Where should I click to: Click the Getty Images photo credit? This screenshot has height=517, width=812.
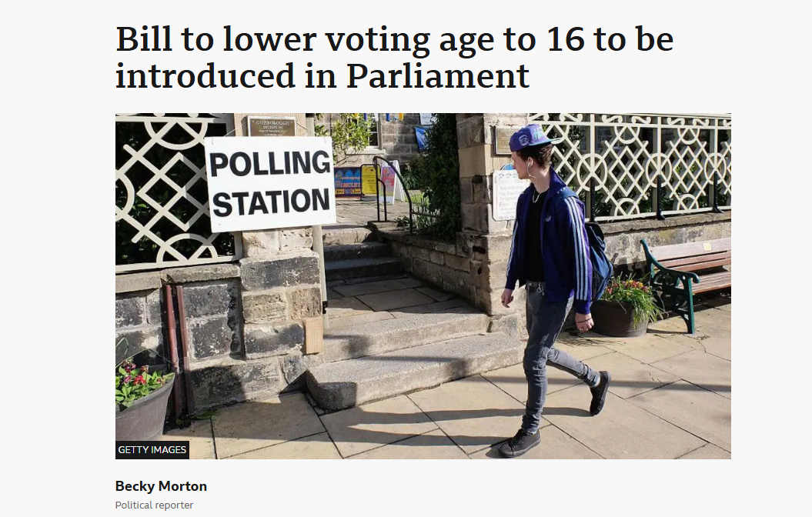(152, 450)
